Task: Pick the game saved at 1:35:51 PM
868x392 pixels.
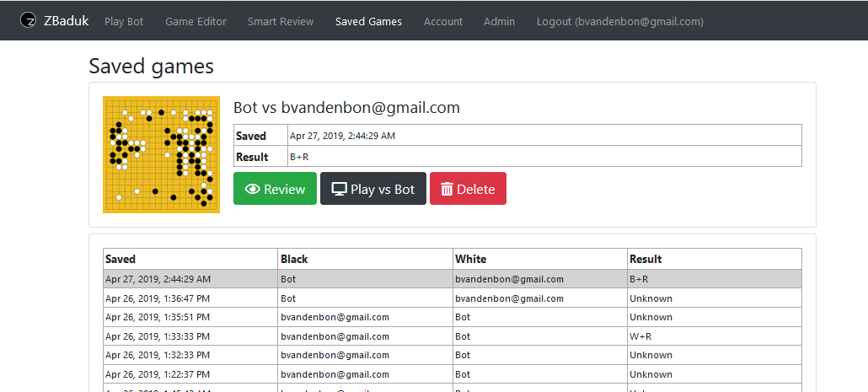Action: point(452,317)
